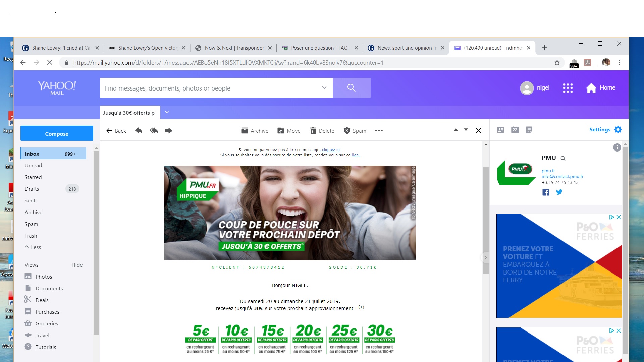Click the Reply All double-arrow icon
The image size is (644, 362).
(154, 131)
